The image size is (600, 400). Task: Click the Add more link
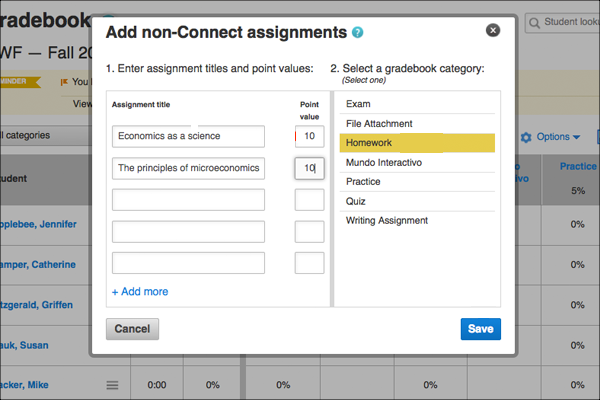tap(140, 292)
